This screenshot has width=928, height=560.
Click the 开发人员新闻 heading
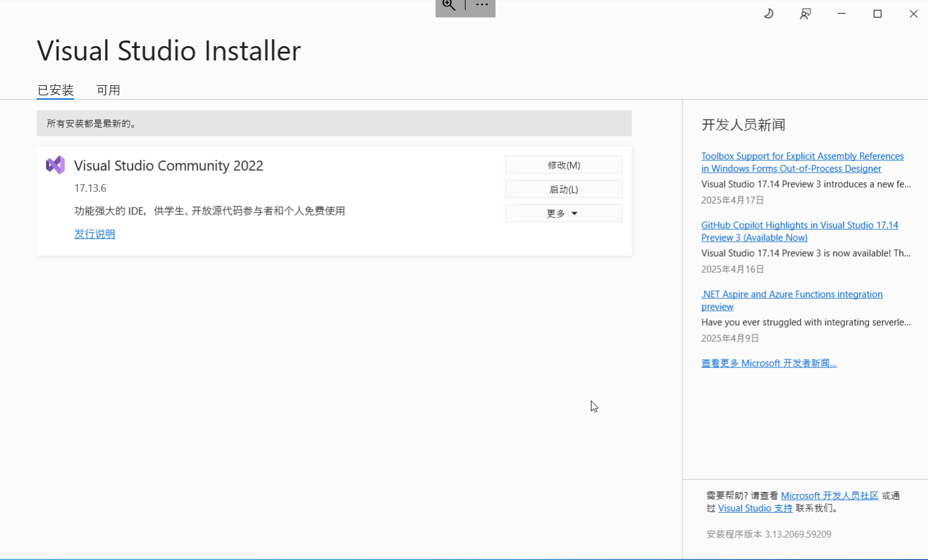point(744,125)
